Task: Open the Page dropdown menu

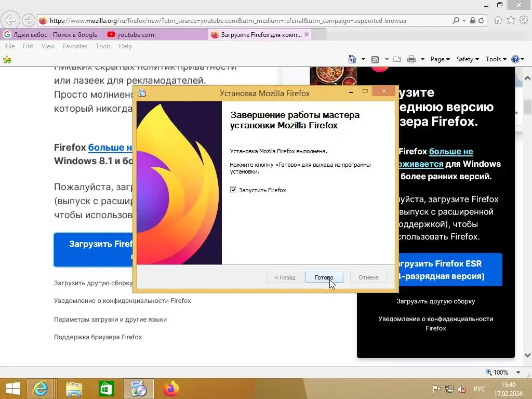Action: point(440,59)
